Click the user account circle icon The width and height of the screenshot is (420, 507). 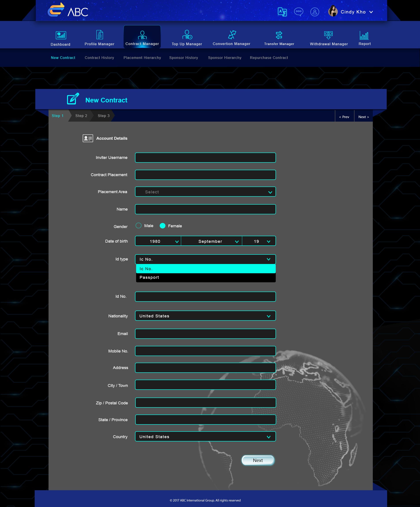pos(315,12)
